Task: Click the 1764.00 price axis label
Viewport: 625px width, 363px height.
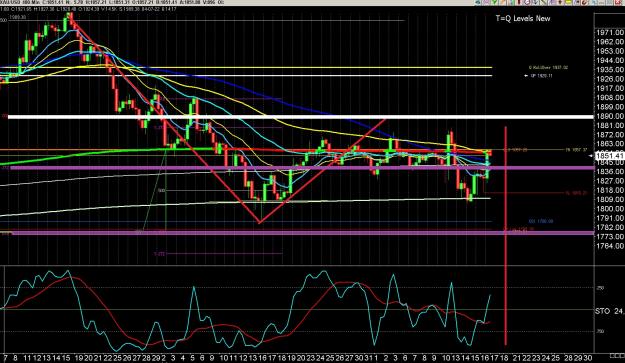Action: click(610, 246)
